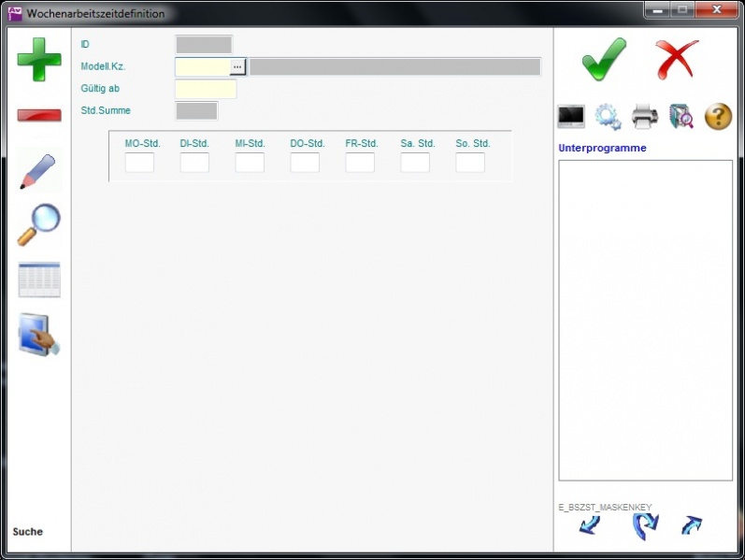Click the green plus add record icon
The image size is (745, 560).
tap(39, 60)
